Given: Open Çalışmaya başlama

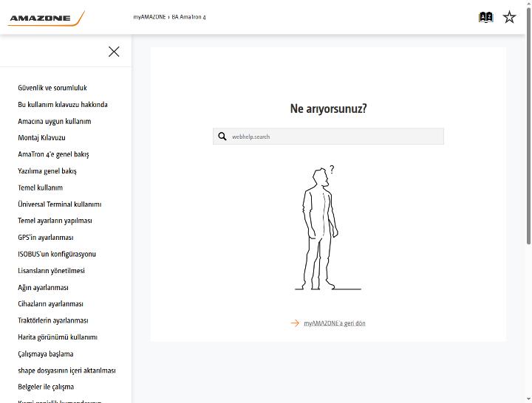Looking at the screenshot, I should coord(46,354).
